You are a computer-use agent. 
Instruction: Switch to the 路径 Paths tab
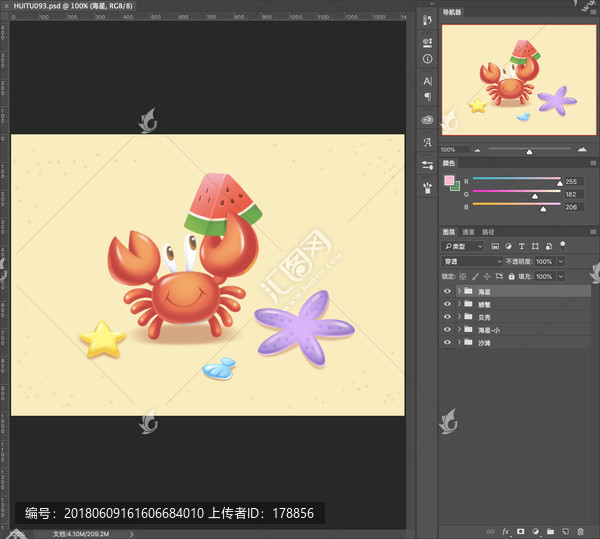pyautogui.click(x=488, y=232)
